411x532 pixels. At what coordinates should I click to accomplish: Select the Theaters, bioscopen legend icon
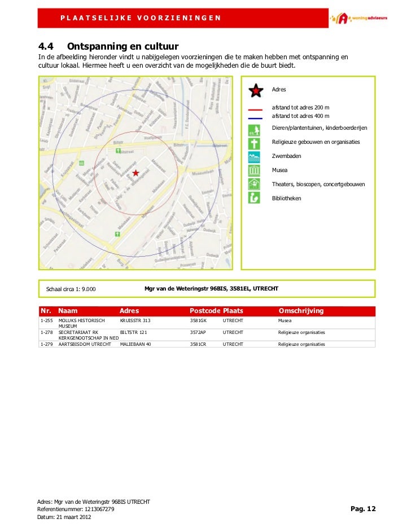pyautogui.click(x=254, y=184)
